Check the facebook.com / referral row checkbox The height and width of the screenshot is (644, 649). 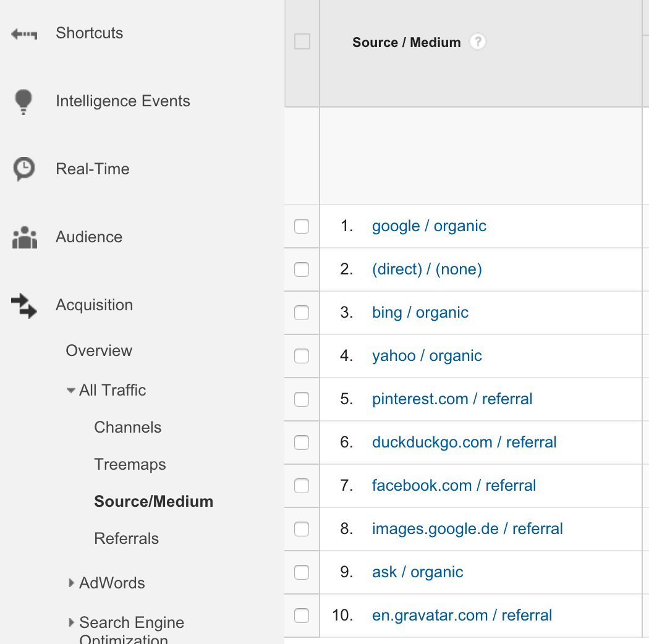tap(302, 486)
